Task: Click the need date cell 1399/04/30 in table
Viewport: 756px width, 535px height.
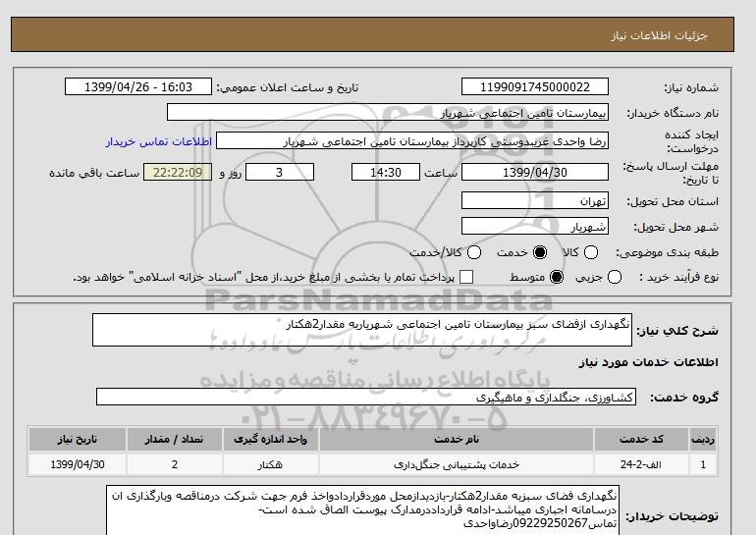Action: coord(78,464)
